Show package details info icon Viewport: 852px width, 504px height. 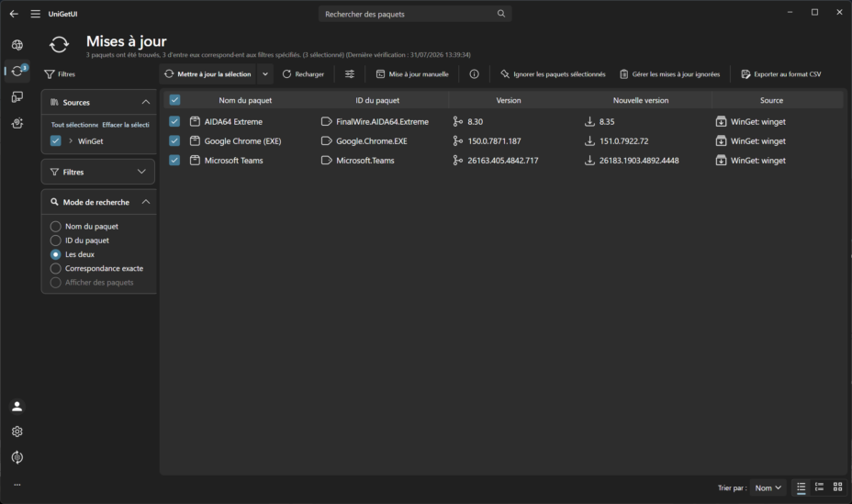(475, 73)
